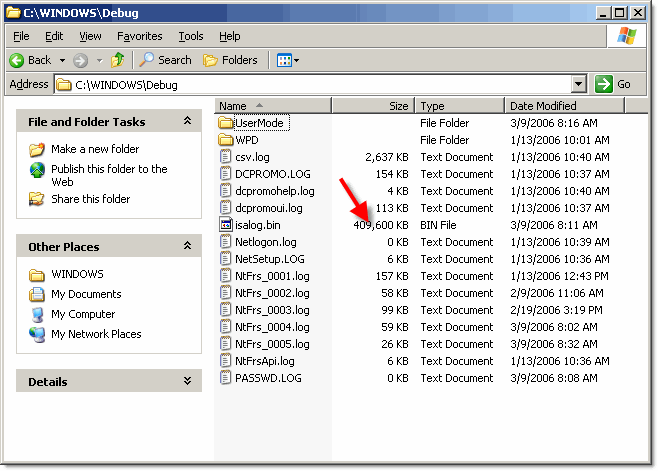Open the View menu
658x471 pixels.
pos(90,36)
